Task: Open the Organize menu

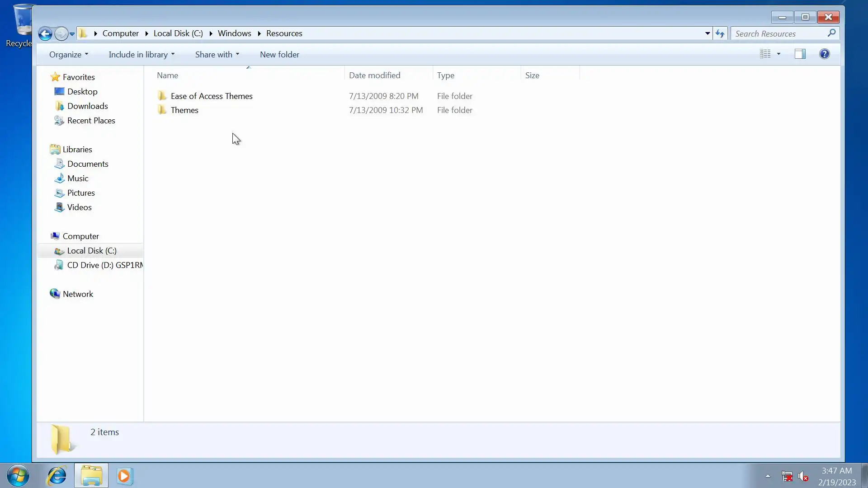Action: click(x=68, y=55)
